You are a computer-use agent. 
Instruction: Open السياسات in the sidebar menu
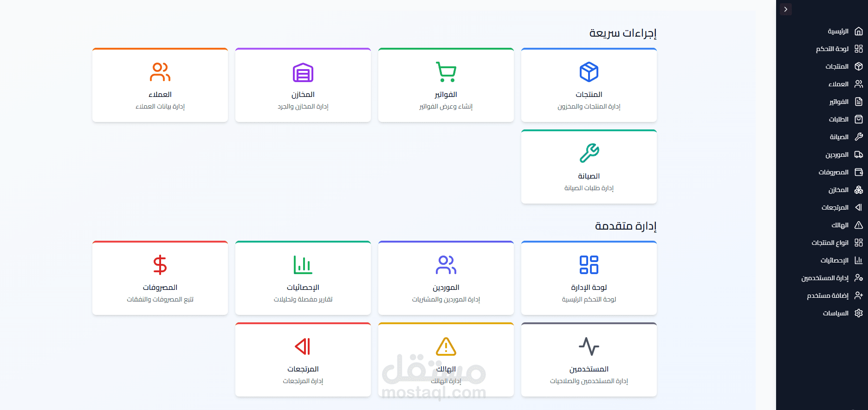click(836, 313)
